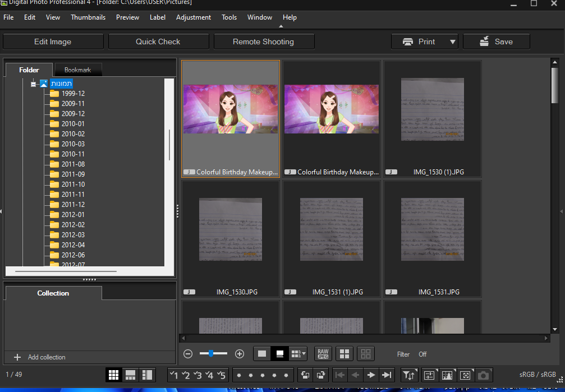Set two-star rating using second dot

(251, 375)
